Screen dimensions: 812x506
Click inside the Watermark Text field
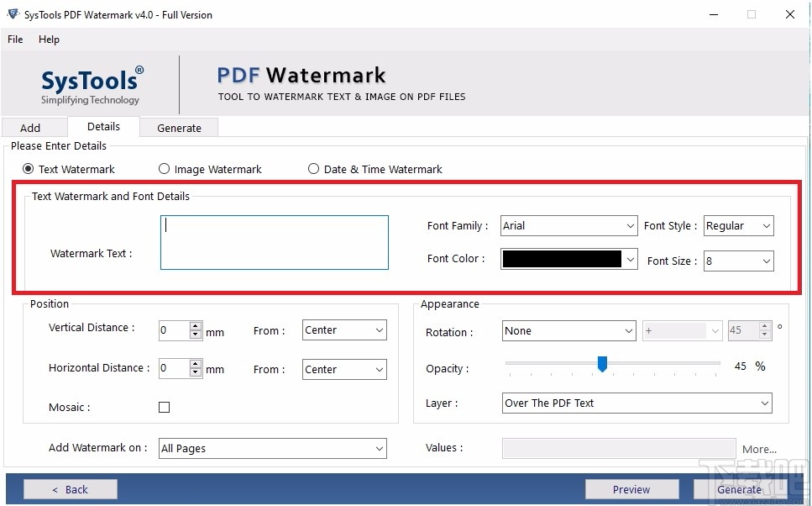274,244
